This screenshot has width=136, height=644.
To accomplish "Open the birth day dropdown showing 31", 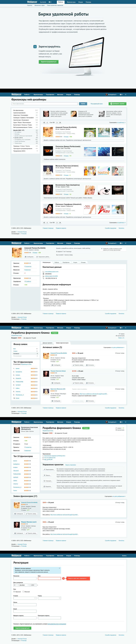I will pos(16,585).
